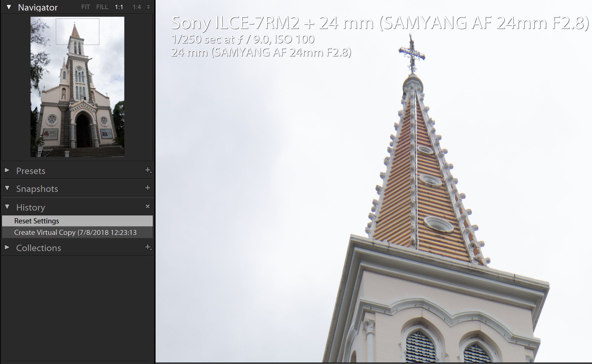Select the 1:4 zoom level

[x=137, y=7]
